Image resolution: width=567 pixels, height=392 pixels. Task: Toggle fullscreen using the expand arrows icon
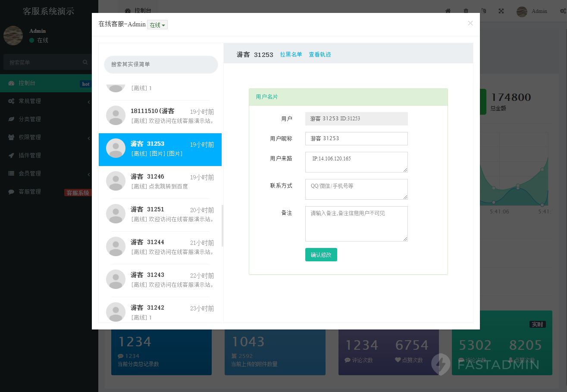pos(501,11)
